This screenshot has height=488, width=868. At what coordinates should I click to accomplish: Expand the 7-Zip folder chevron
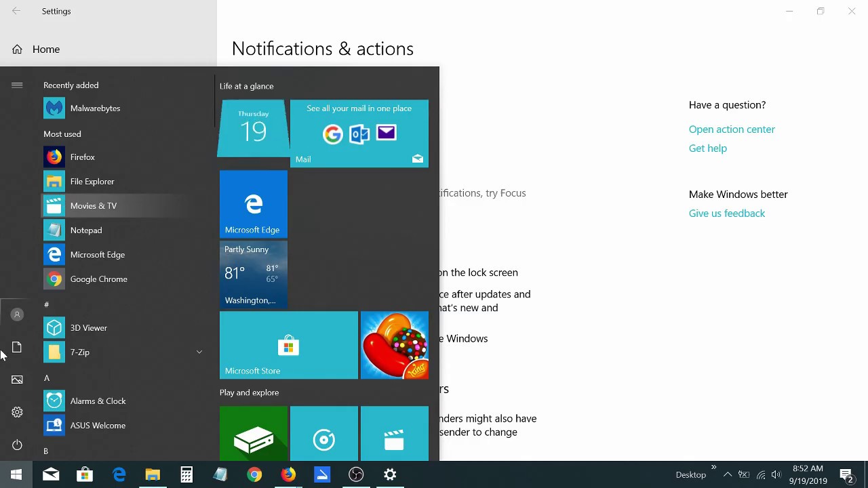click(199, 352)
